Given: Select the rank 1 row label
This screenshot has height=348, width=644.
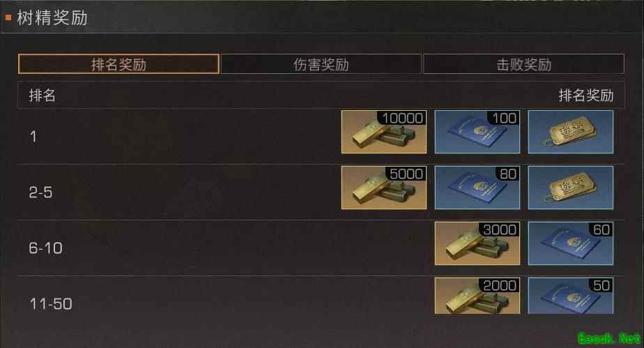Looking at the screenshot, I should (x=33, y=137).
